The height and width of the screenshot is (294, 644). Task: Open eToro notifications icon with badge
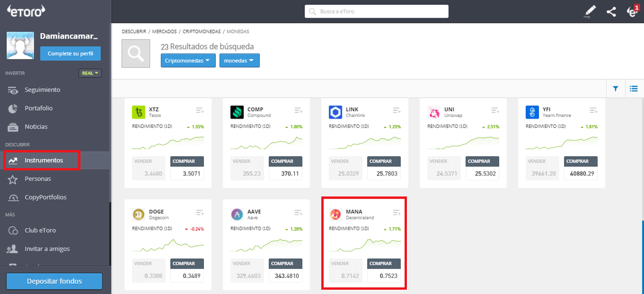pyautogui.click(x=632, y=11)
